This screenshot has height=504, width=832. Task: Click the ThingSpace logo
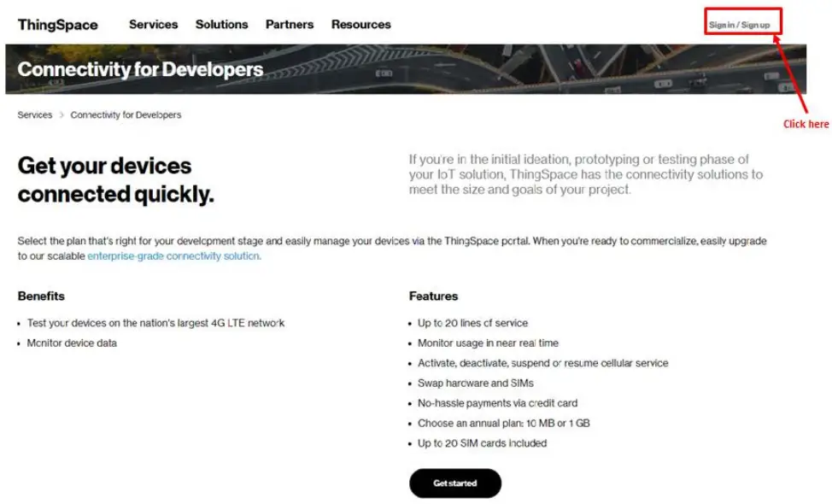coord(56,25)
